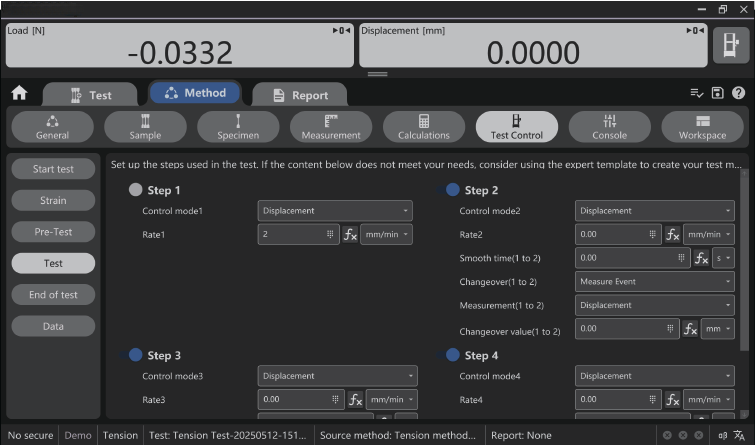Expand the Changeover(1 to 2) Measure Event dropdown
755x446 pixels.
click(654, 282)
